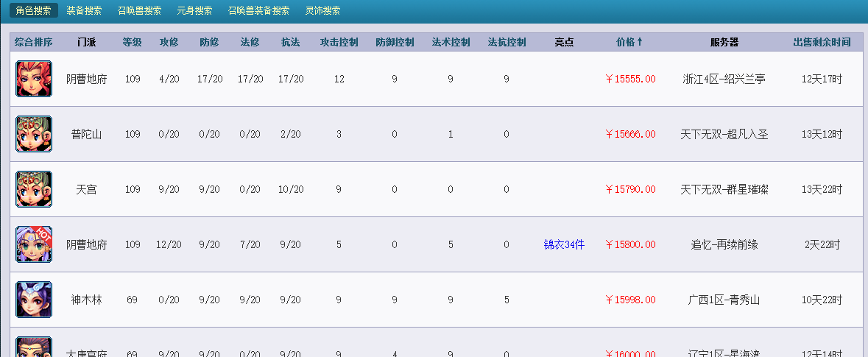Image resolution: width=868 pixels, height=357 pixels.
Task: Click price ￥15555.00
Action: tap(630, 79)
